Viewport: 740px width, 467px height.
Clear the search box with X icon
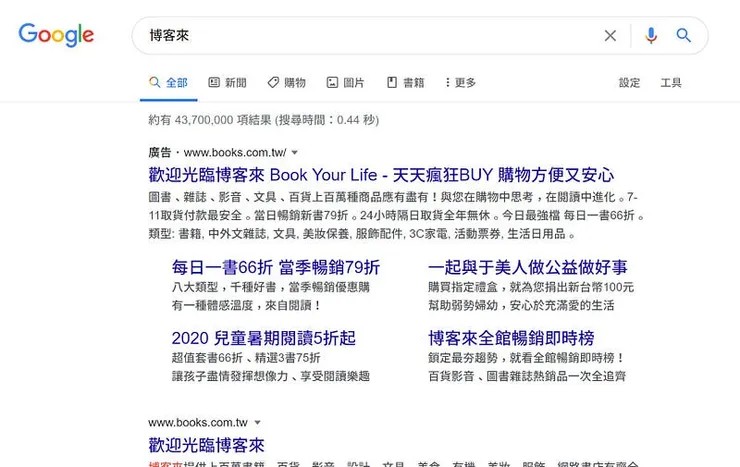point(610,35)
